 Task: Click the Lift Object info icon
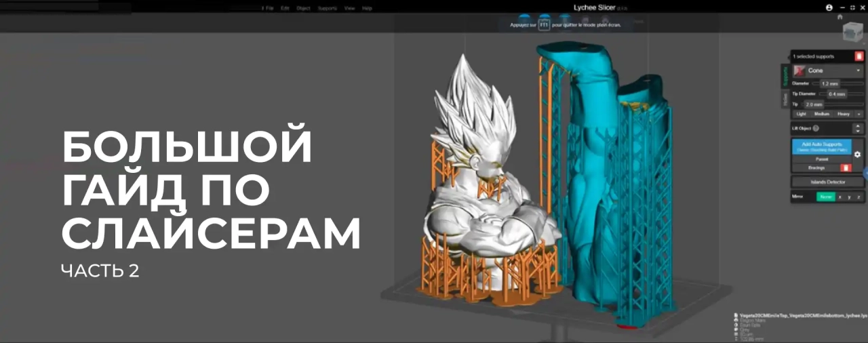(816, 128)
